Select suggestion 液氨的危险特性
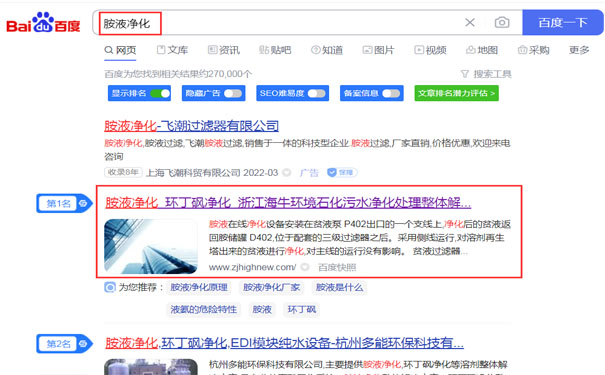 click(x=204, y=309)
